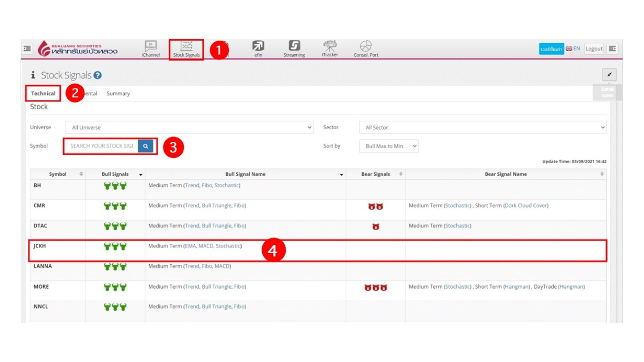
Task: Sort by Bear Signals column arrow
Action: tap(401, 174)
